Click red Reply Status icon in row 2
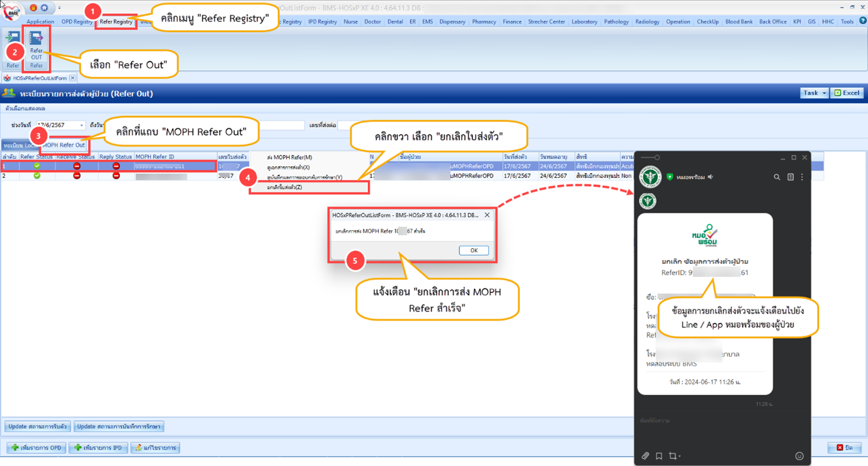Image resolution: width=868 pixels, height=466 pixels. tap(116, 176)
